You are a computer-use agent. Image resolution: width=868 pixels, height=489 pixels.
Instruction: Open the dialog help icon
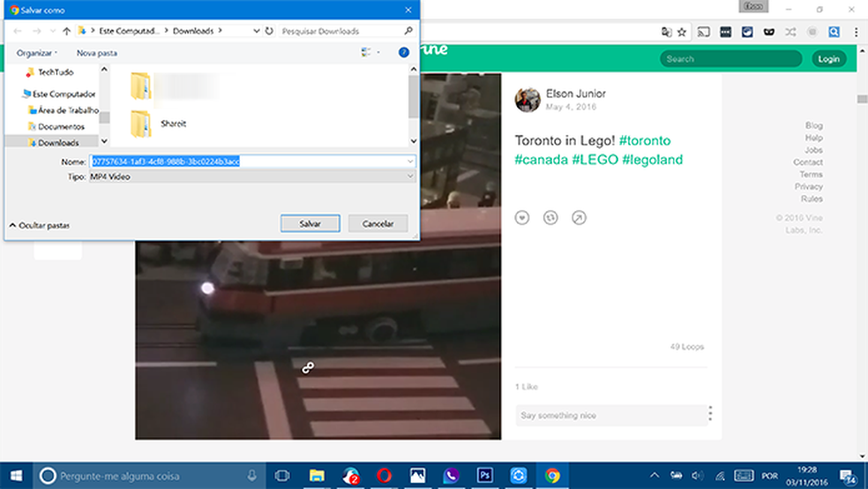click(403, 52)
